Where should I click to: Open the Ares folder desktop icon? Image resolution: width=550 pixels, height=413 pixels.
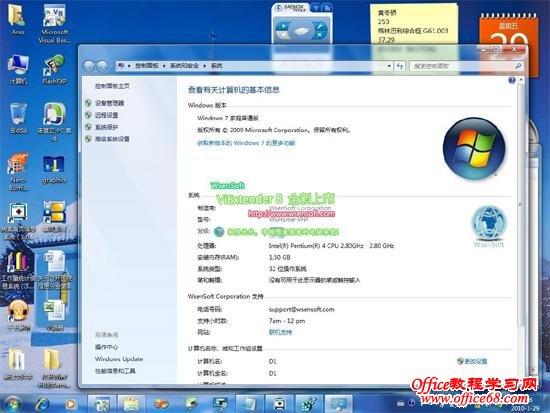[18, 19]
